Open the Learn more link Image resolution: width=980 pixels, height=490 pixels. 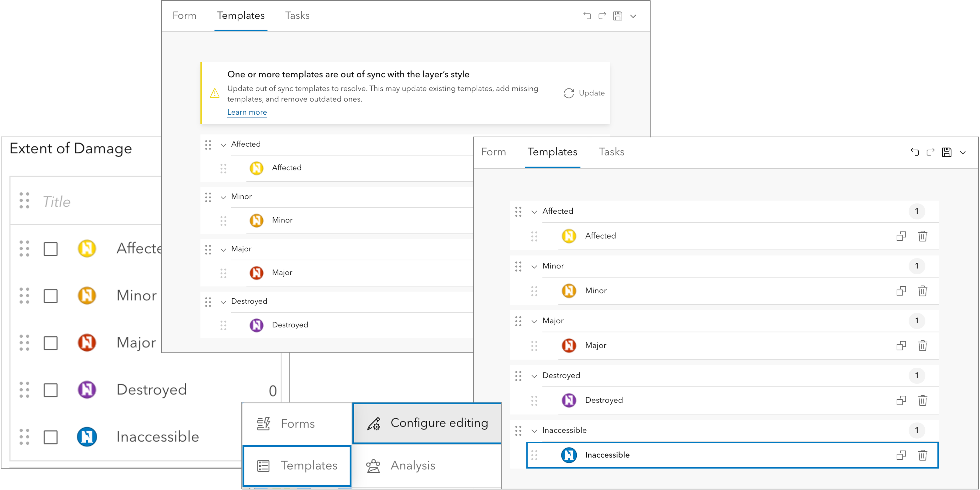coord(247,112)
